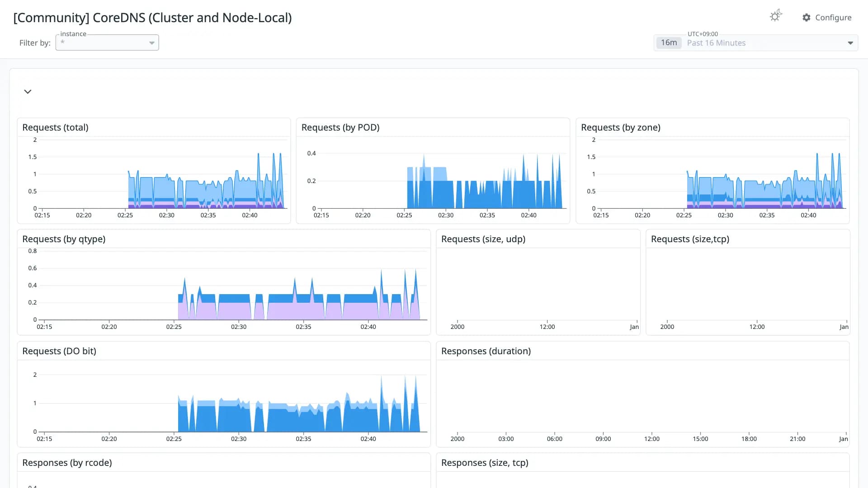
Task: Select the Requests (by POD) panel title
Action: pyautogui.click(x=340, y=127)
